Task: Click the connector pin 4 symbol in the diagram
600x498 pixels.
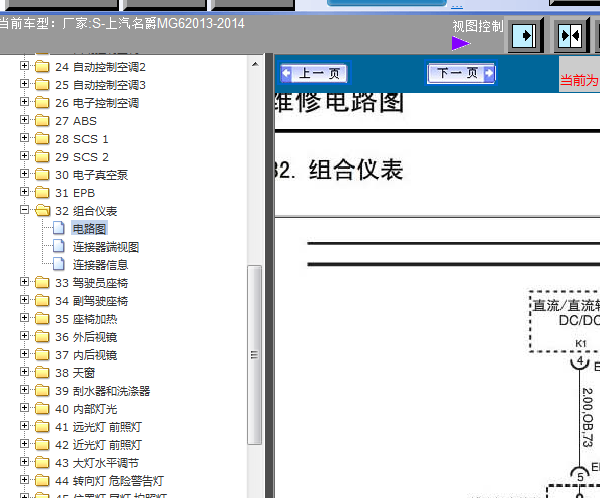Action: tap(580, 361)
